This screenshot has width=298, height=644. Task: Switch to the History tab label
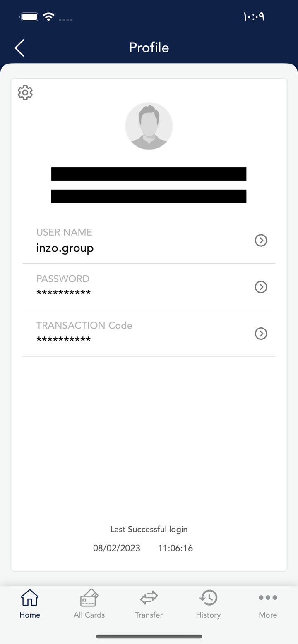[x=208, y=615]
